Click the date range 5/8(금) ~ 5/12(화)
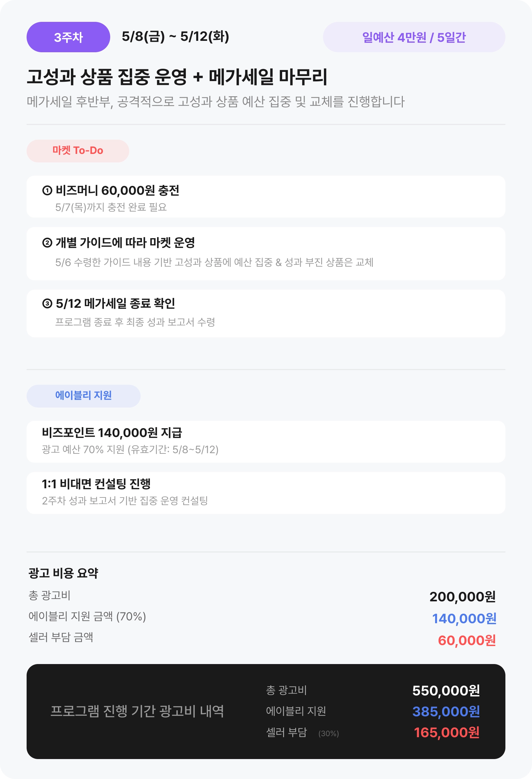The height and width of the screenshot is (779, 532). tap(175, 36)
